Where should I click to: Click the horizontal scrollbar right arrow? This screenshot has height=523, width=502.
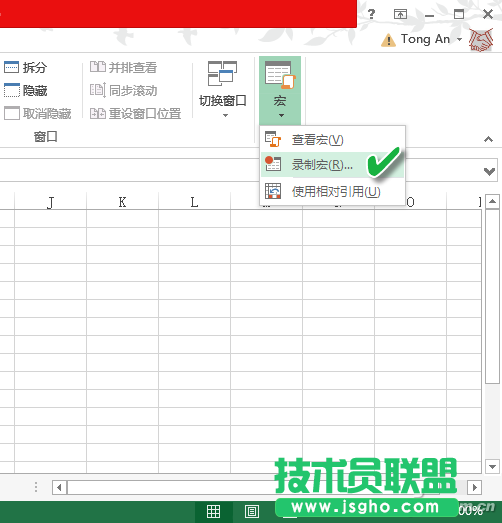click(474, 488)
